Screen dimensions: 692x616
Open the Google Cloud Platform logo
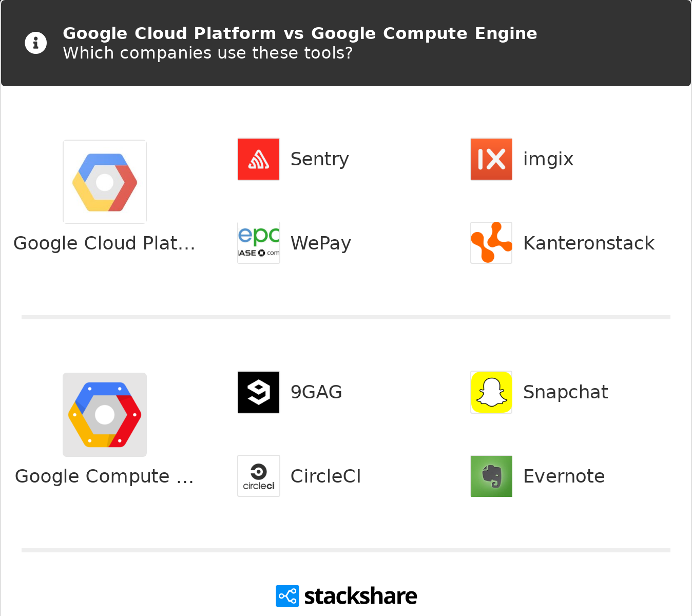(105, 182)
